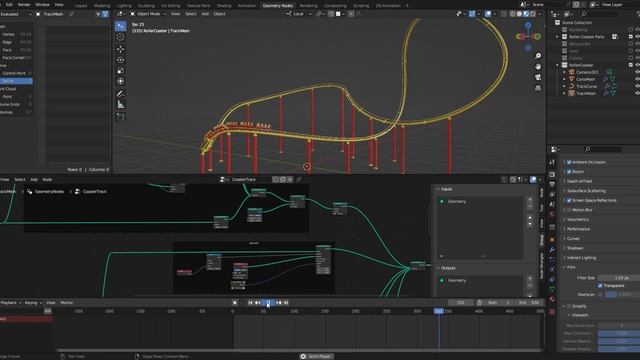This screenshot has width=640, height=360.
Task: Select the Select Box tool in viewport toolbar
Action: pos(120,26)
